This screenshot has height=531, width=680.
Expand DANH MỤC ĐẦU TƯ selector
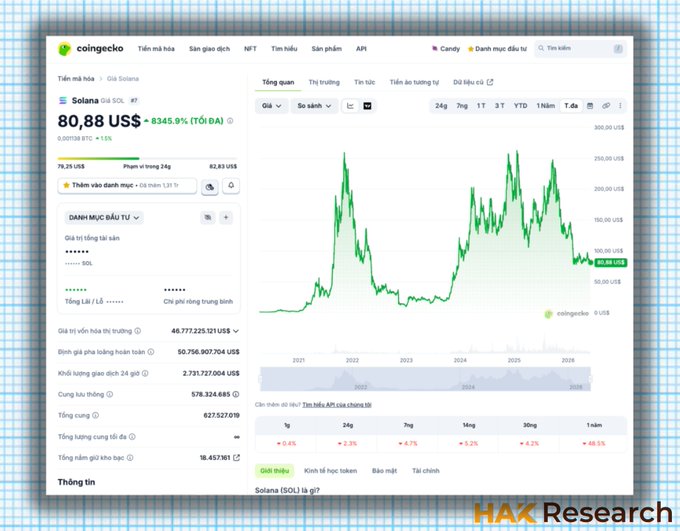104,217
